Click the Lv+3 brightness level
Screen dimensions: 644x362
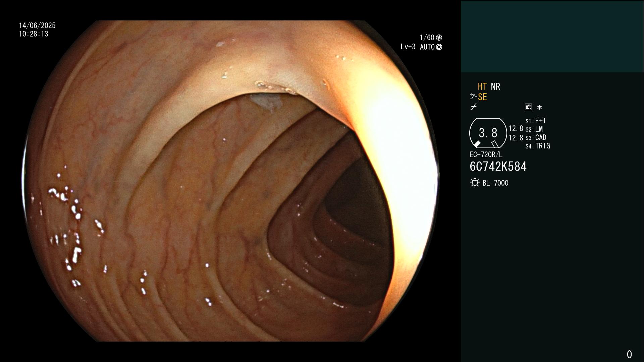pos(408,47)
